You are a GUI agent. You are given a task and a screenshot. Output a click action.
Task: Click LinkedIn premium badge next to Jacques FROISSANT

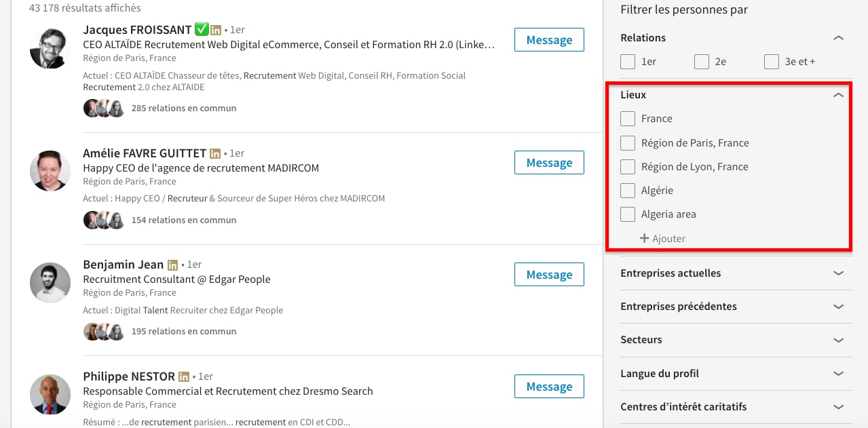pos(216,31)
